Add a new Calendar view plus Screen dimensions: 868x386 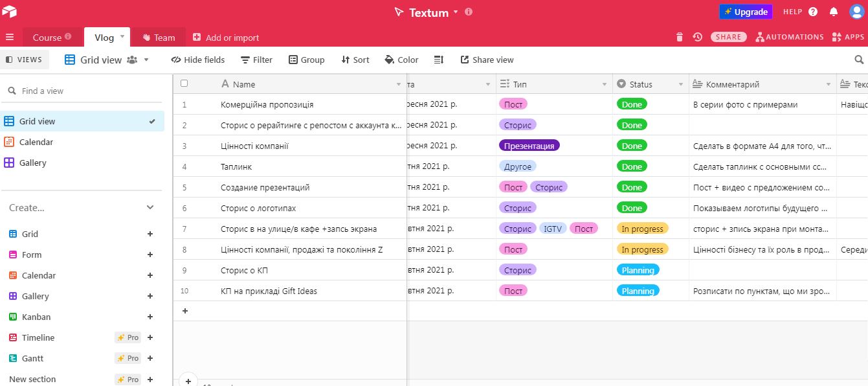point(150,275)
